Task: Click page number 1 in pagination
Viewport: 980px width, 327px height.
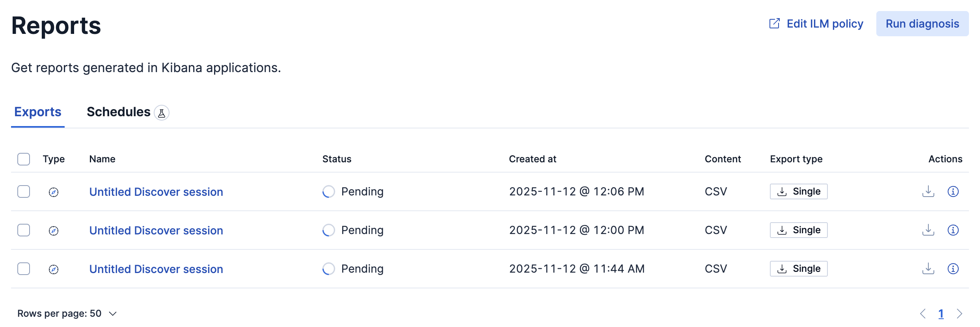Action: pos(941,314)
